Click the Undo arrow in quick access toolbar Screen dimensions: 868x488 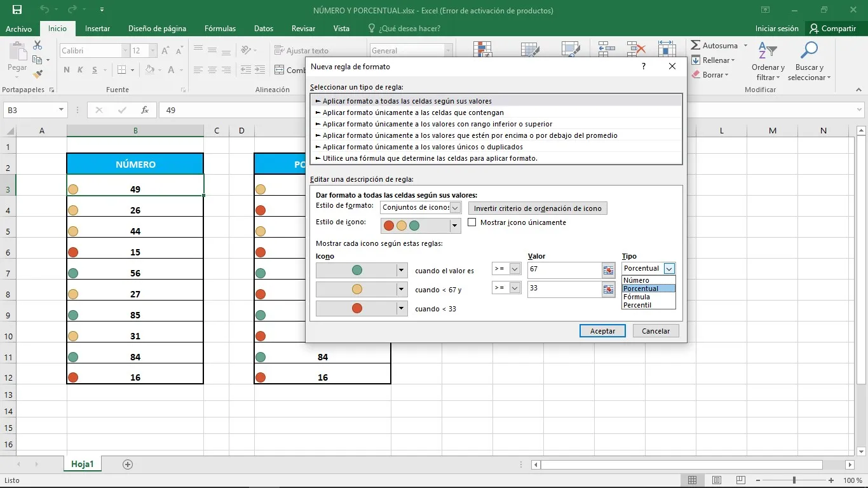44,10
